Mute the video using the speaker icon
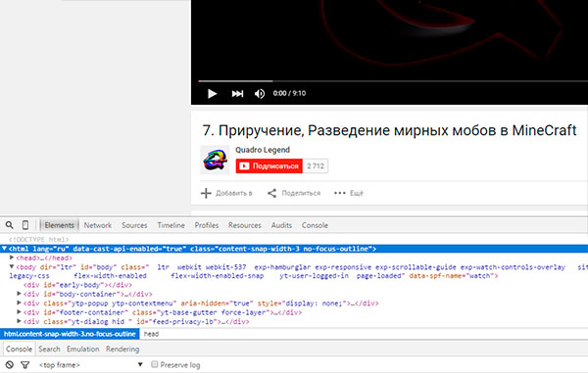Viewport: 588px width, 373px height. click(x=260, y=93)
